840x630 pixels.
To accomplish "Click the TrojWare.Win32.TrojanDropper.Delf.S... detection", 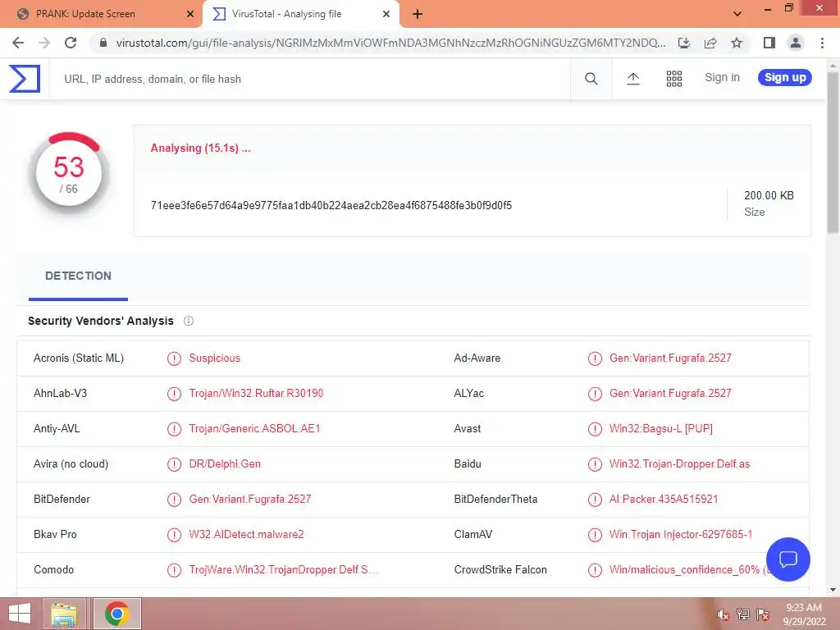I will click(283, 570).
